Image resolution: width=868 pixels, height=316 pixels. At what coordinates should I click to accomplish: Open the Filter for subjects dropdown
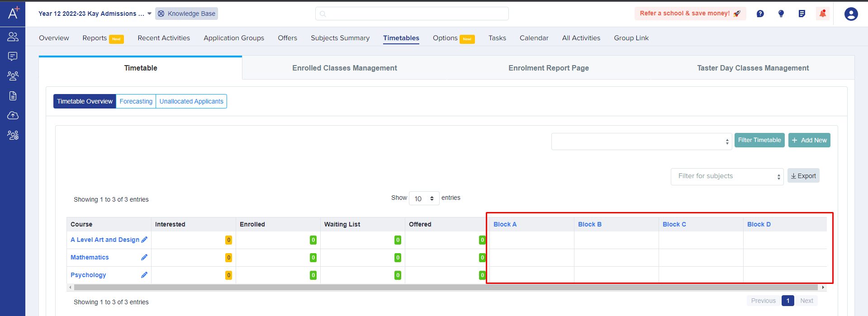(x=727, y=176)
